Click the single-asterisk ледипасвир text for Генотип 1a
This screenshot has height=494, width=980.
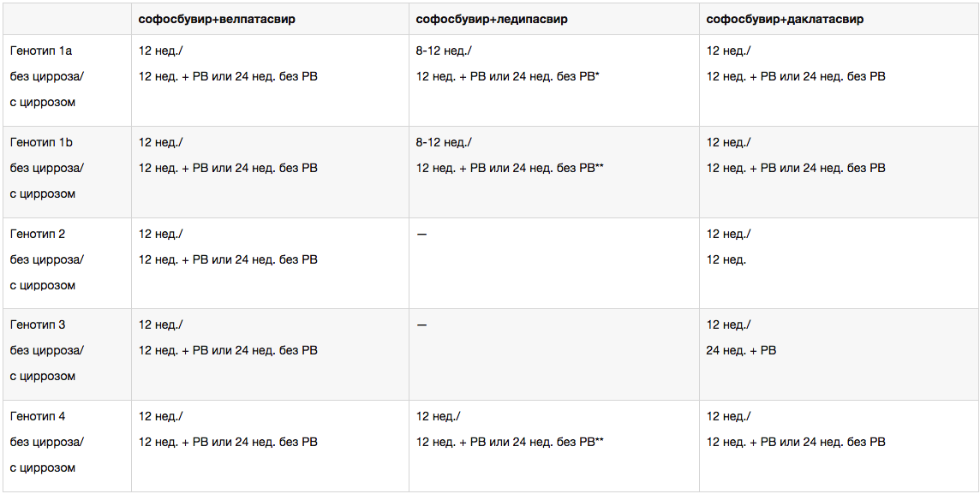point(507,77)
